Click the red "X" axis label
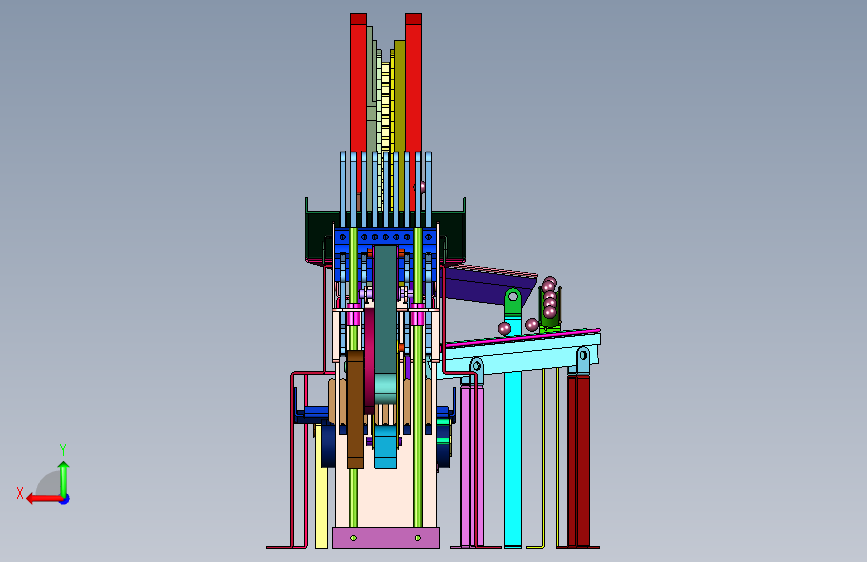 click(20, 493)
